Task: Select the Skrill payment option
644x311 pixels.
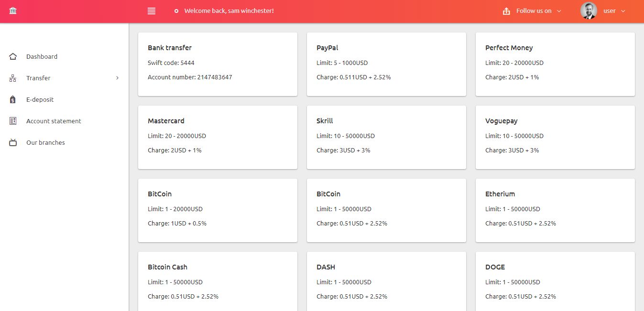Action: 386,137
